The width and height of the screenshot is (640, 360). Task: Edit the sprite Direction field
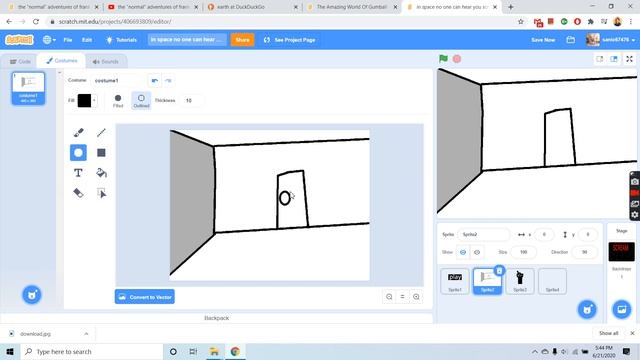click(x=584, y=252)
